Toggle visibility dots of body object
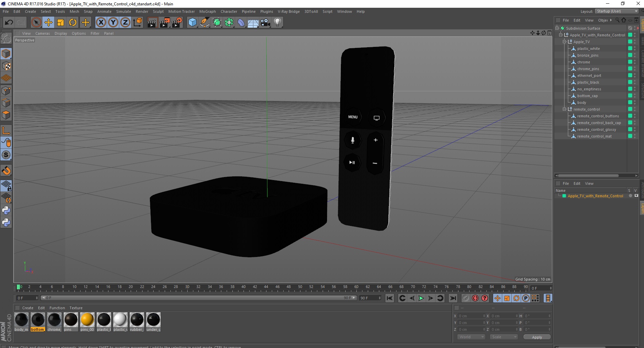Screen dimensions: 644x348 point(635,103)
